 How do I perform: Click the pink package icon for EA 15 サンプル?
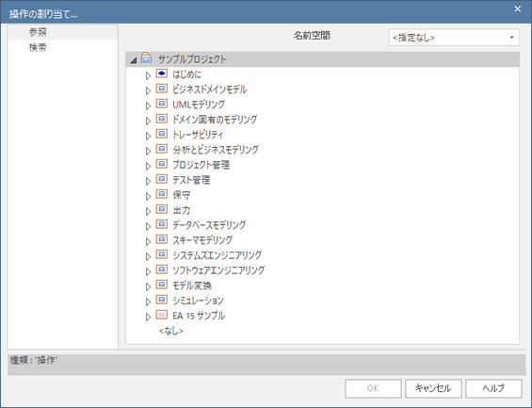point(162,315)
